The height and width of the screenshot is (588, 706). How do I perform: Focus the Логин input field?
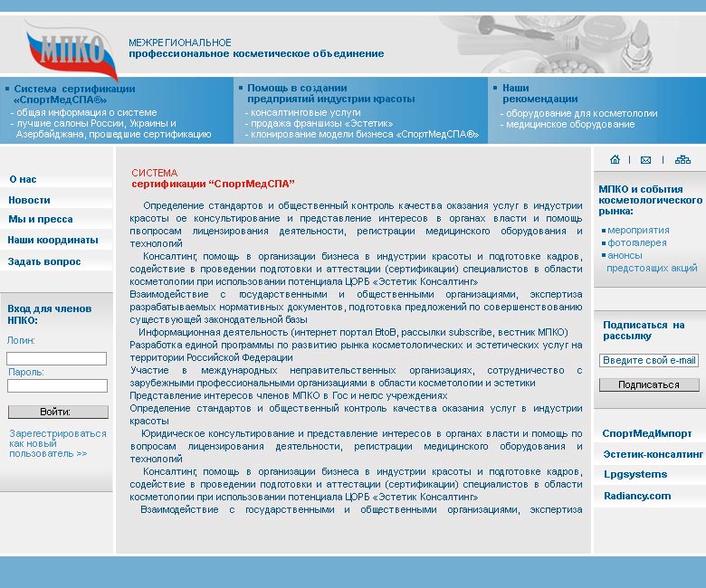(x=57, y=358)
